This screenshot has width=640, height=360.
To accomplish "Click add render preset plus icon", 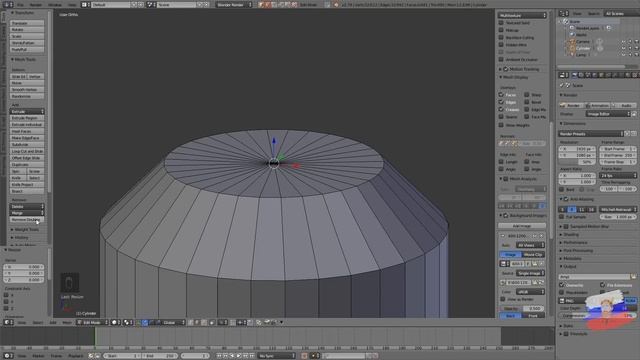I will pos(627,134).
